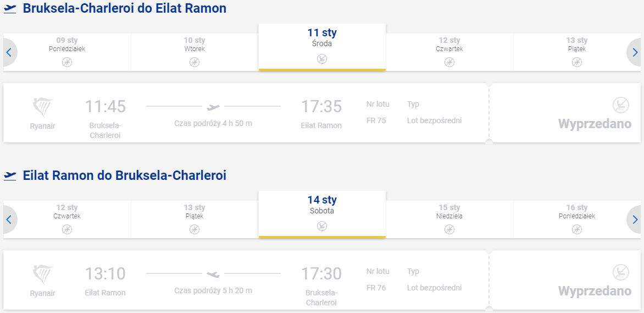Select return date 15 sty Niedziela

tap(449, 219)
